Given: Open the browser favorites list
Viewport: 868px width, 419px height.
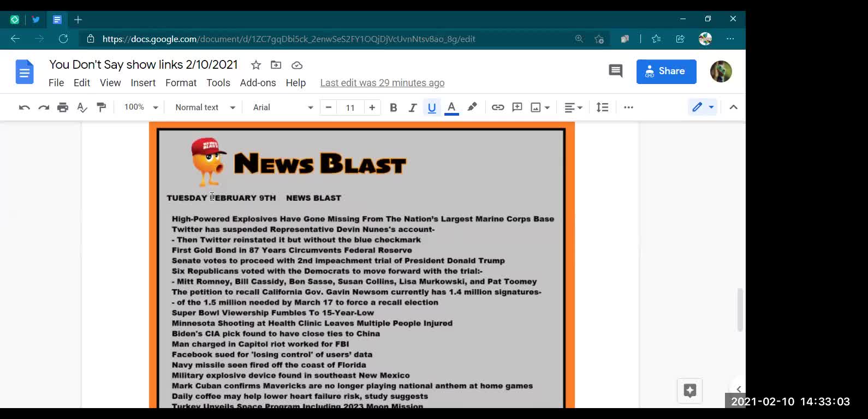Looking at the screenshot, I should pos(656,39).
